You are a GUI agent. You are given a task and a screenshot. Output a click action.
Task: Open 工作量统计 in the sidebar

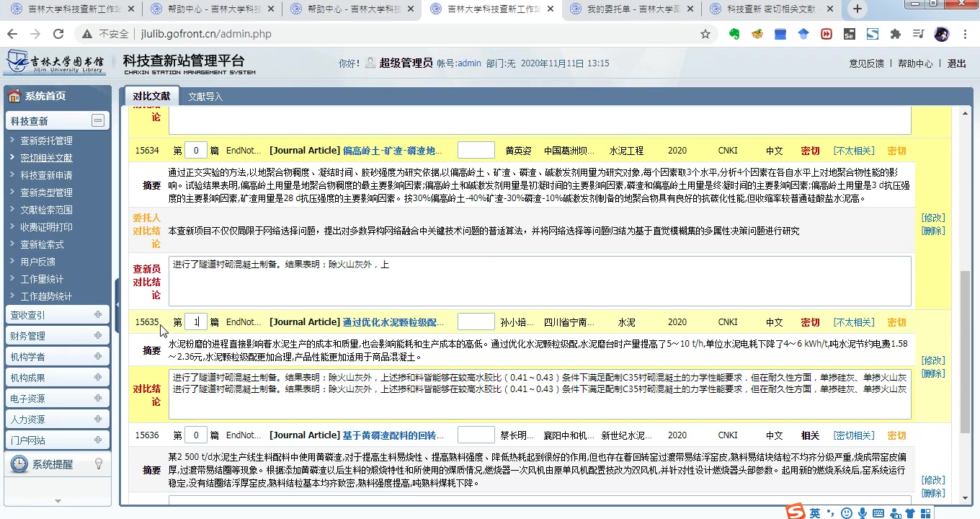coord(42,279)
